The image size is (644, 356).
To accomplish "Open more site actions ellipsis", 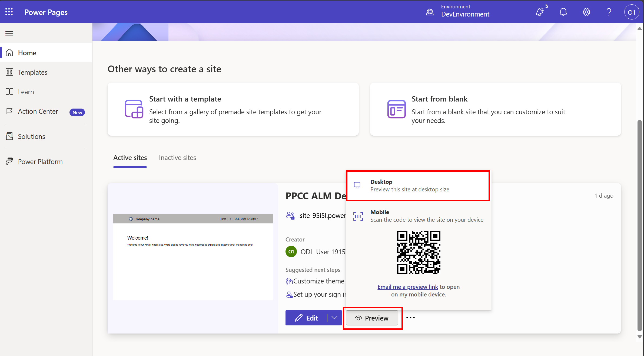I will tap(410, 318).
